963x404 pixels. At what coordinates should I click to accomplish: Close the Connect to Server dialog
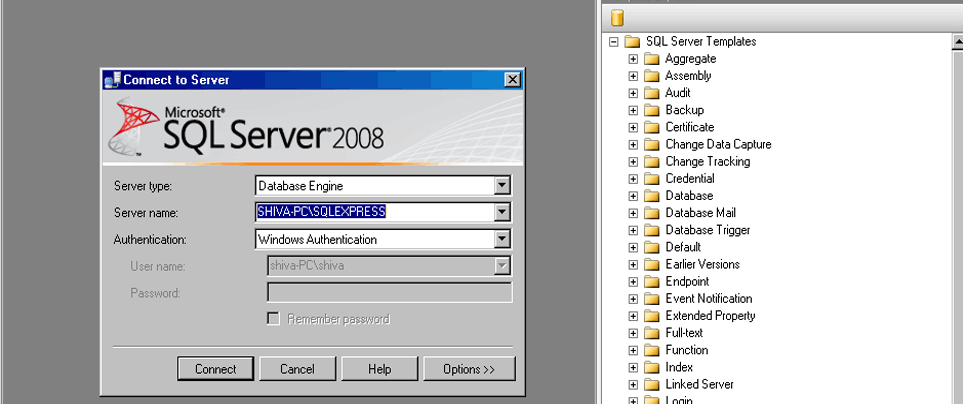point(512,79)
